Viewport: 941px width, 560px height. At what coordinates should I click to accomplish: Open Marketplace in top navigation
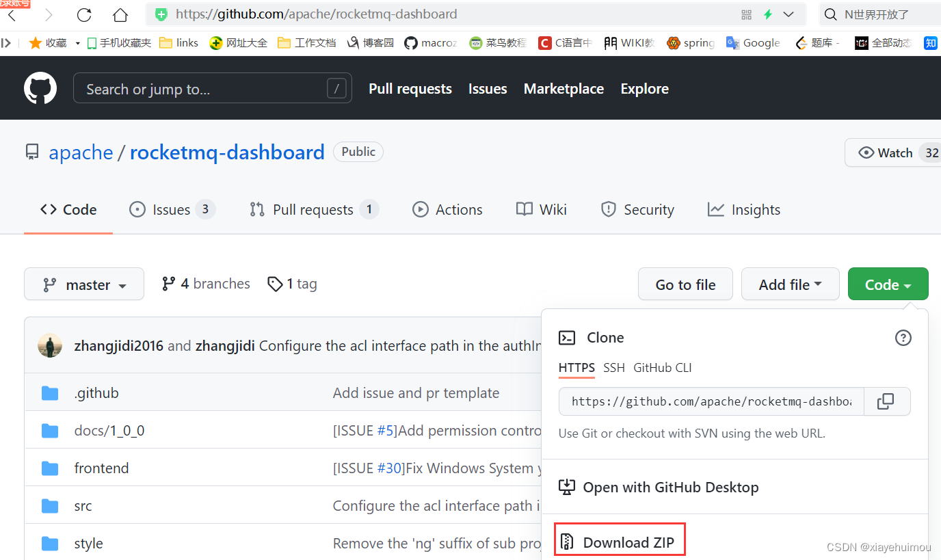(564, 89)
